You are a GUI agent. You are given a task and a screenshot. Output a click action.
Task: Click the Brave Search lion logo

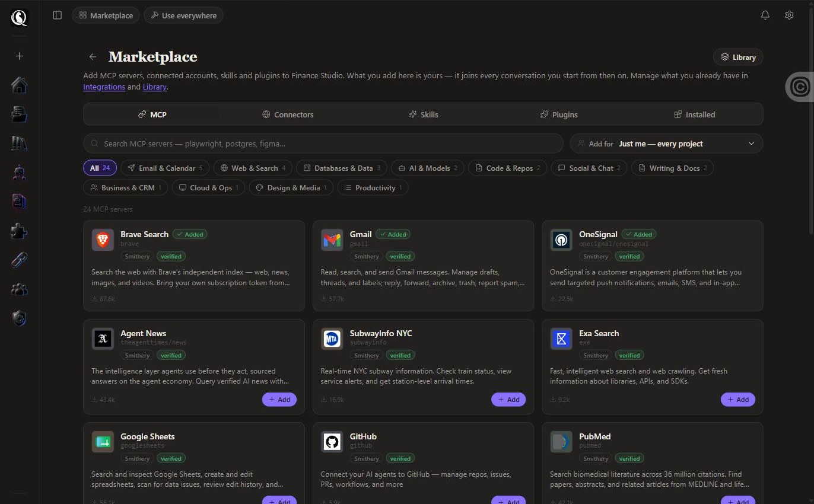click(103, 240)
